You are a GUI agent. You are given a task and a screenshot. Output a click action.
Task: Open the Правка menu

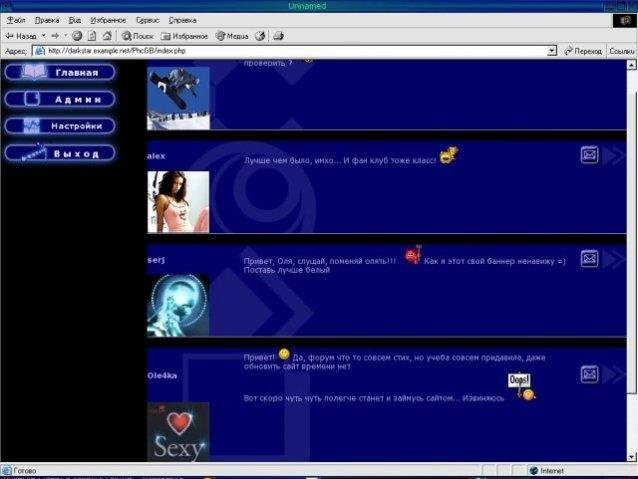click(47, 20)
